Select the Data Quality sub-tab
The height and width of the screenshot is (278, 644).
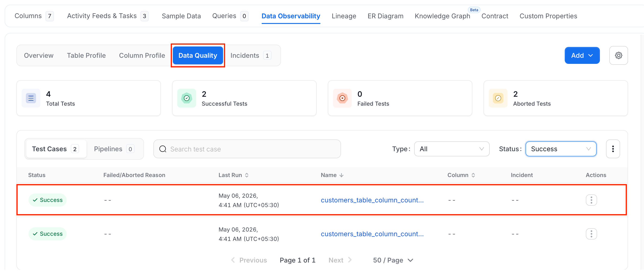pos(198,55)
